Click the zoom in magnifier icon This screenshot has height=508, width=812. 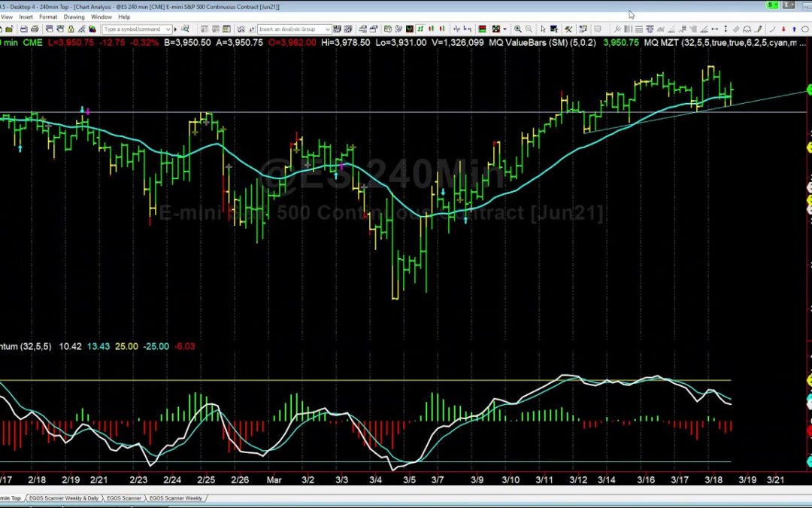(519, 29)
